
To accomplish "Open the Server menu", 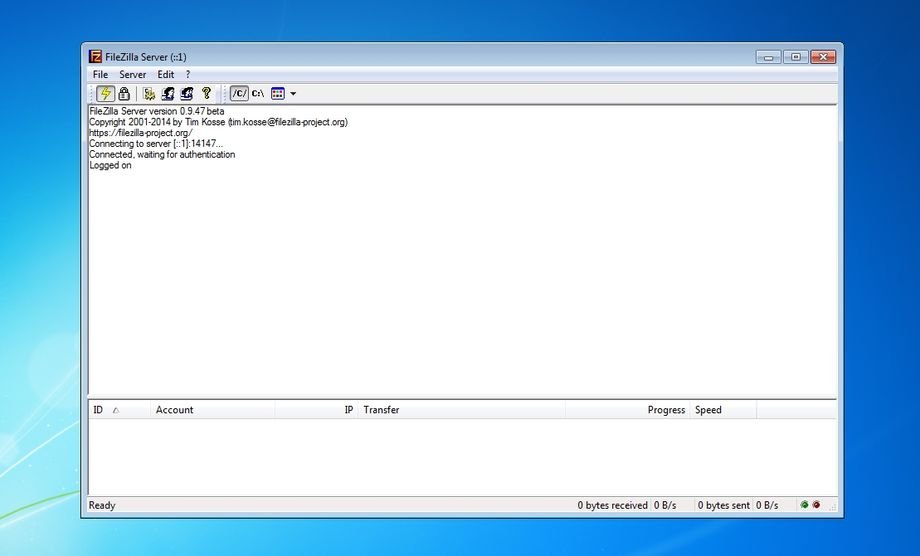I will 133,74.
